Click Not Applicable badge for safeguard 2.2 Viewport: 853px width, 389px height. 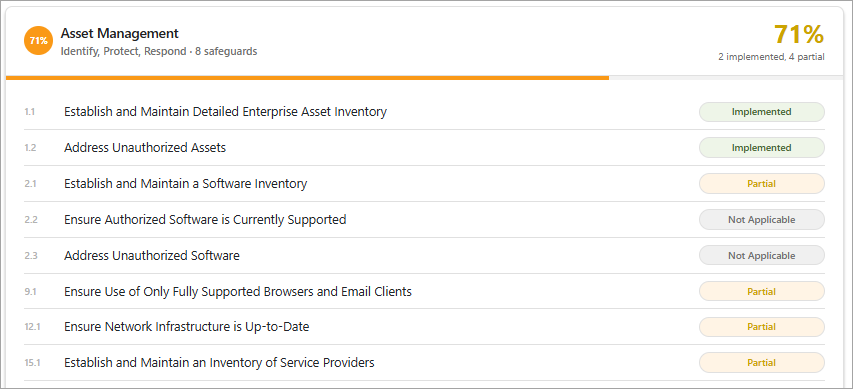tap(762, 220)
